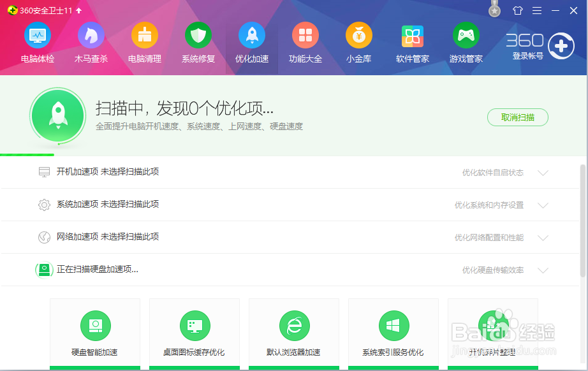This screenshot has height=371, width=588.
Task: Open 桌面图标缓存优化 card icon
Action: point(195,326)
